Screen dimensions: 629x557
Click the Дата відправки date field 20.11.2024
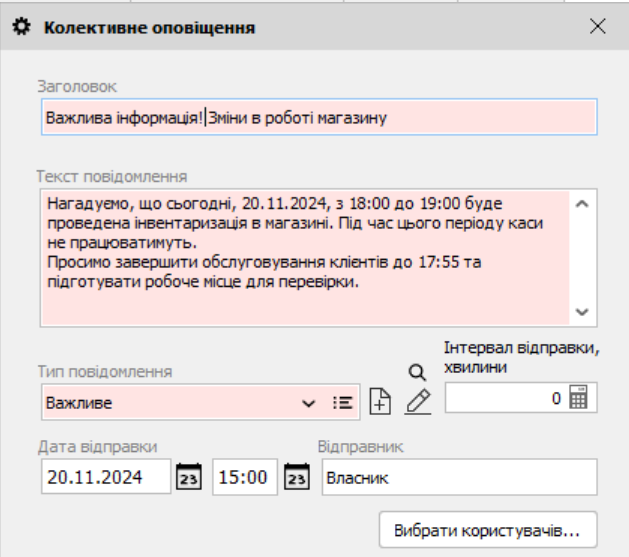pos(106,477)
